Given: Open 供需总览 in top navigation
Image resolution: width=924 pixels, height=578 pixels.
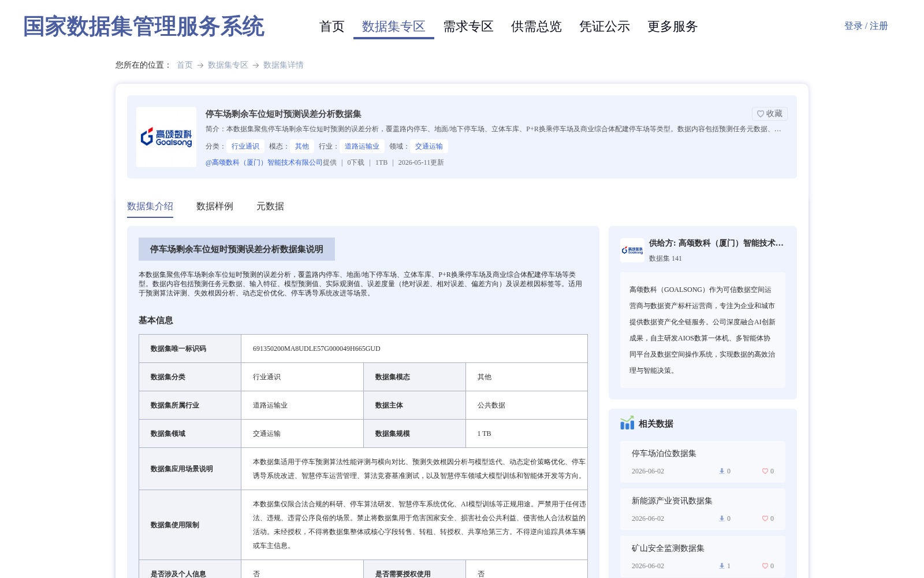Looking at the screenshot, I should [x=536, y=27].
